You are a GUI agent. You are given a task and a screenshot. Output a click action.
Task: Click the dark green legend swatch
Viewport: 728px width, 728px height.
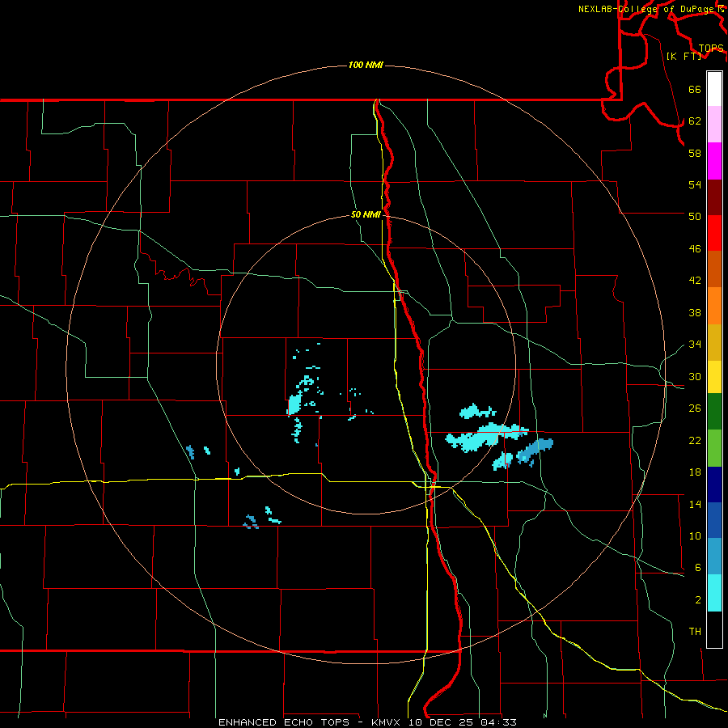click(x=714, y=412)
